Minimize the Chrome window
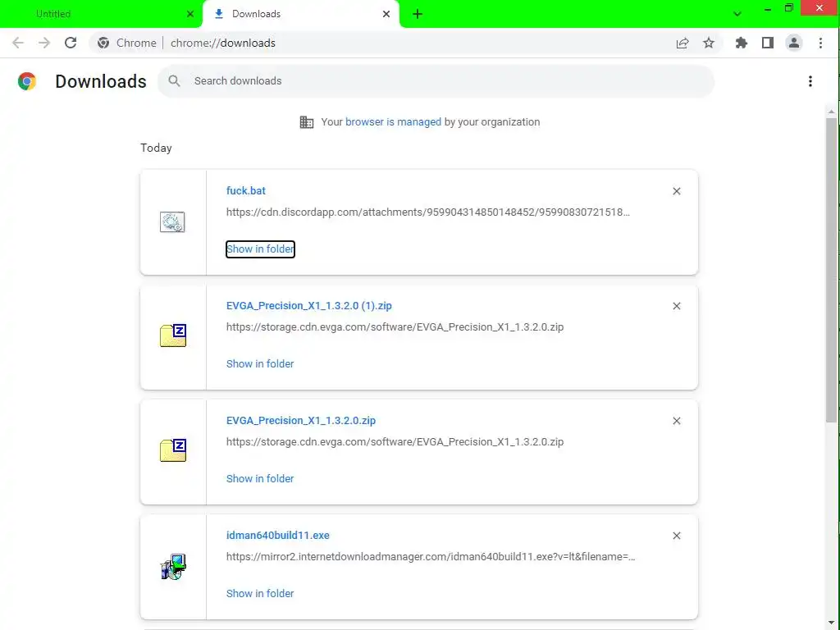This screenshot has height=630, width=840. coord(768,8)
